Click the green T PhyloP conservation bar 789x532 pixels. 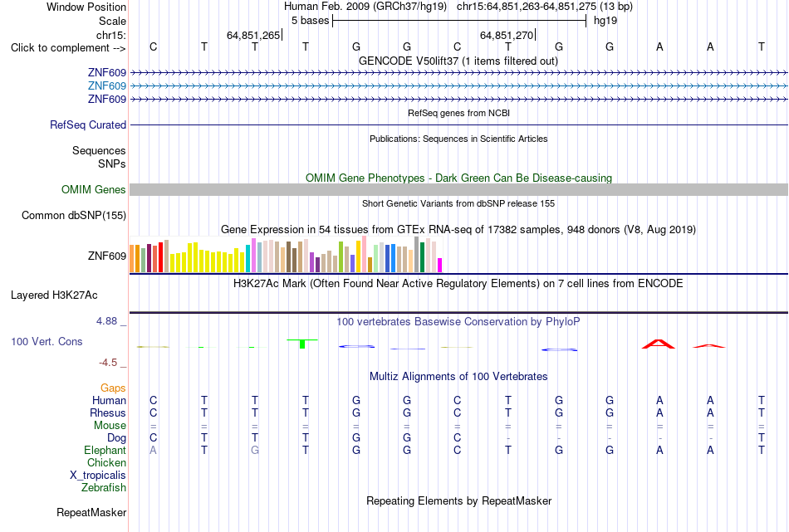(302, 344)
